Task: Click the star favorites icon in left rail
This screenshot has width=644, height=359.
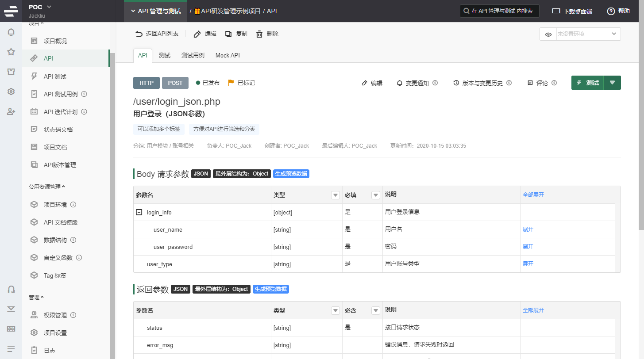Action: click(x=11, y=52)
